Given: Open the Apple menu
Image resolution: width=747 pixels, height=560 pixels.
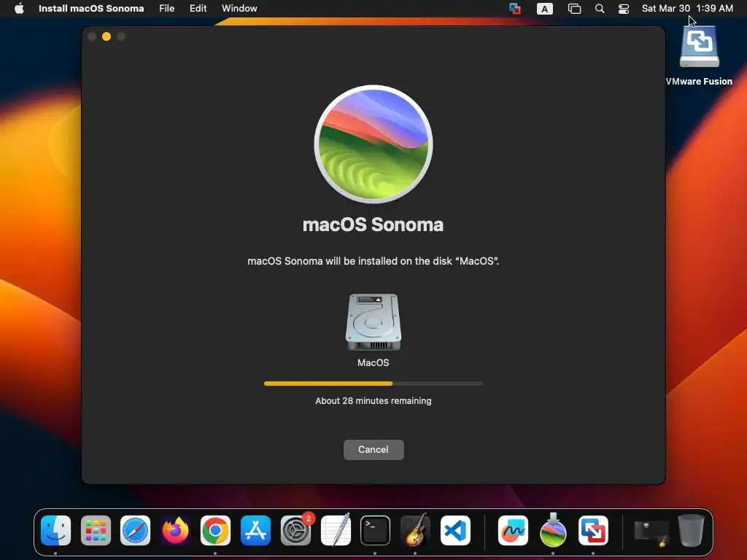Looking at the screenshot, I should click(x=19, y=9).
